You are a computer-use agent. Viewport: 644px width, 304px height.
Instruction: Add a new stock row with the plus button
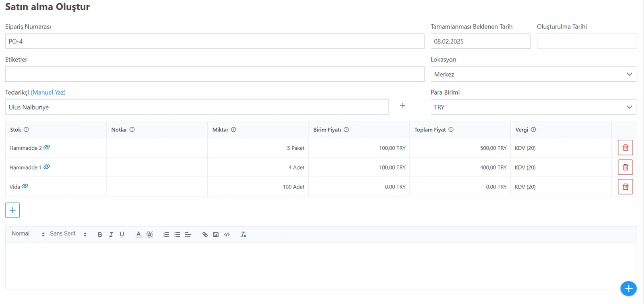[12, 210]
